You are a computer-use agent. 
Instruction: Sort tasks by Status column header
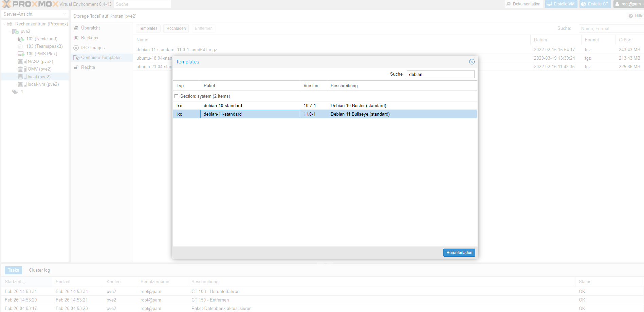click(x=609, y=281)
